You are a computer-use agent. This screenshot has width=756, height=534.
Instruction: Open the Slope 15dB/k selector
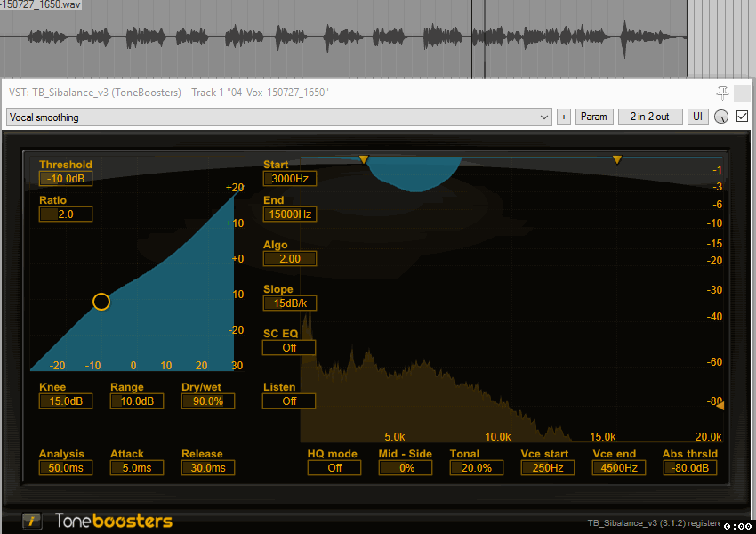coord(290,303)
